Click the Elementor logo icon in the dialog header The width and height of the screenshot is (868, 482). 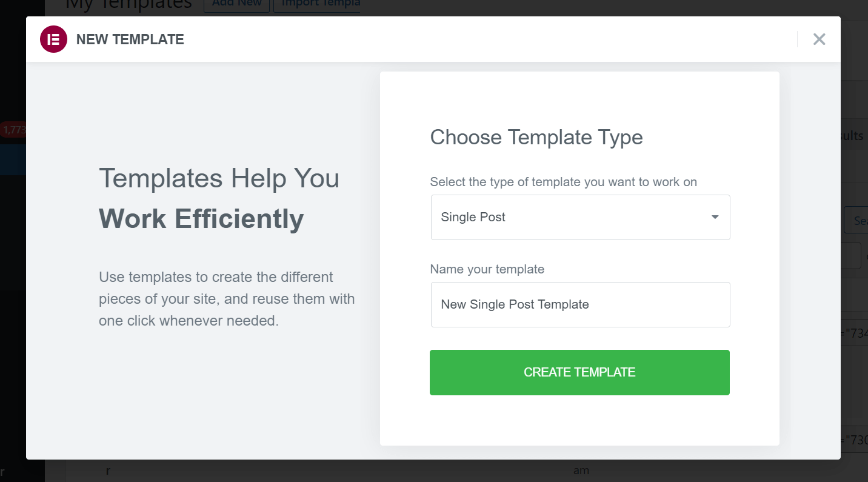53,39
